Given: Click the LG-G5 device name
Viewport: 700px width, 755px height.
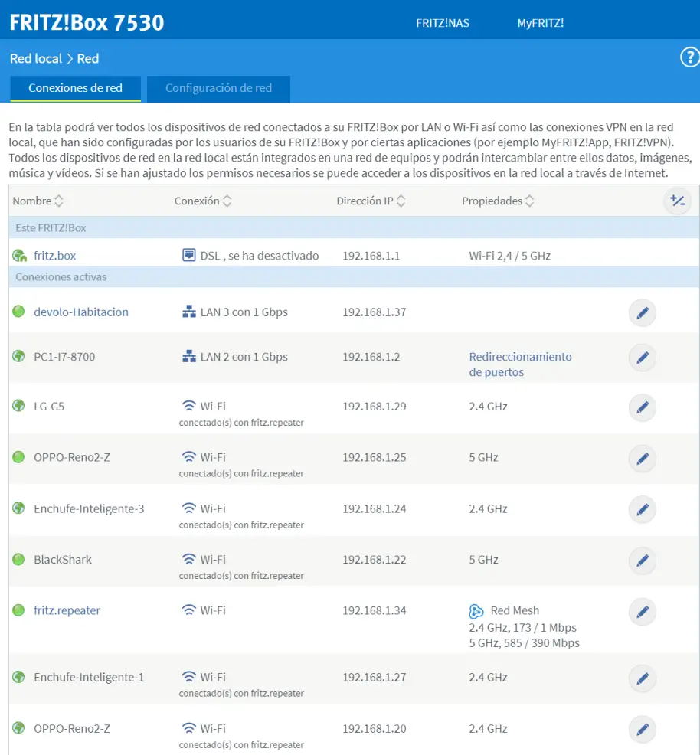Looking at the screenshot, I should [49, 407].
